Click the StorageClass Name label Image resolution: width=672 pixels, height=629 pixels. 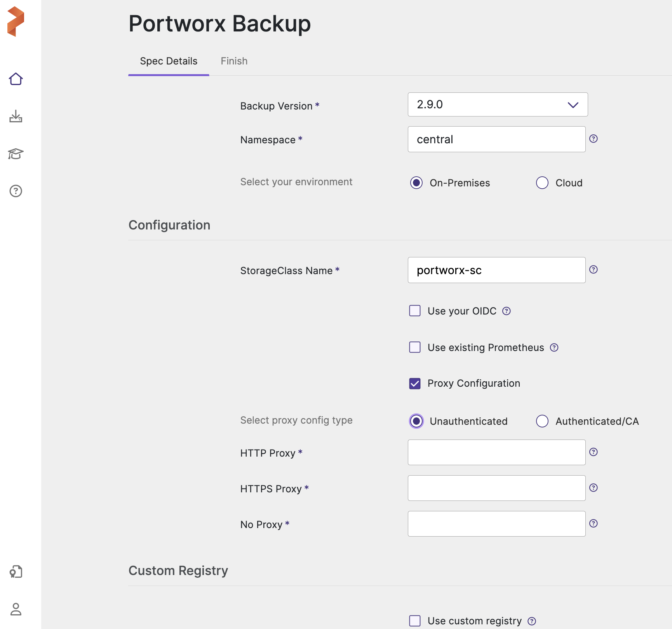[x=286, y=271]
